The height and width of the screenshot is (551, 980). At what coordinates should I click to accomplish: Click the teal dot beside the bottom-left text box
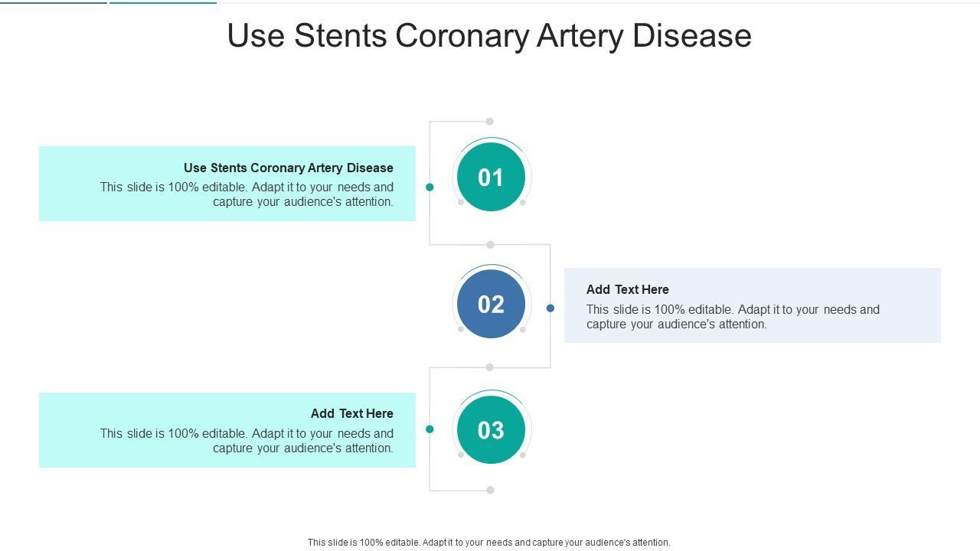pyautogui.click(x=430, y=429)
